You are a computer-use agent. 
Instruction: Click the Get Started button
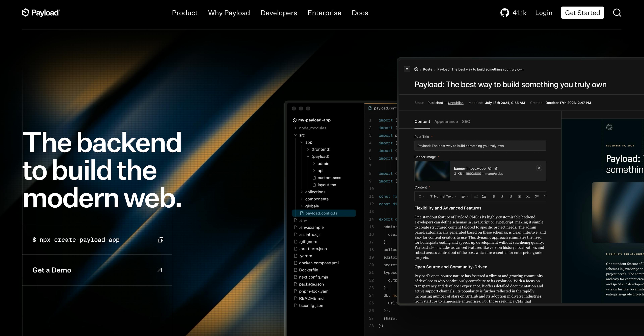582,13
